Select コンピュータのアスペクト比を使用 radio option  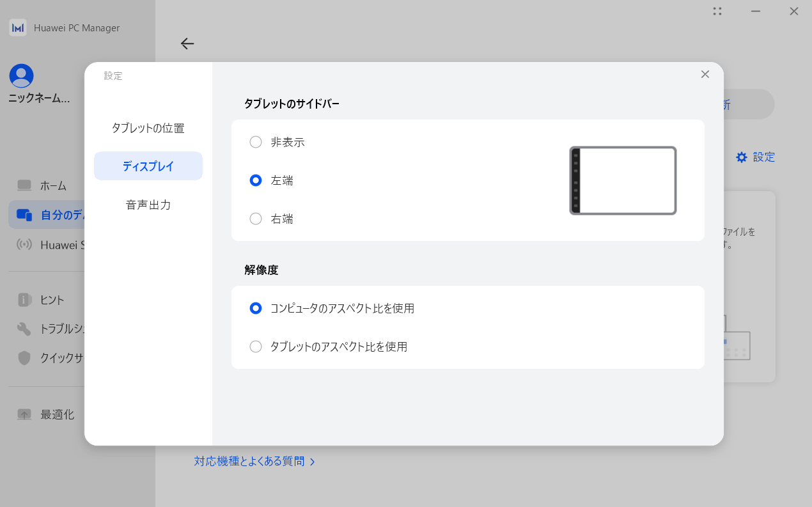[x=256, y=308]
